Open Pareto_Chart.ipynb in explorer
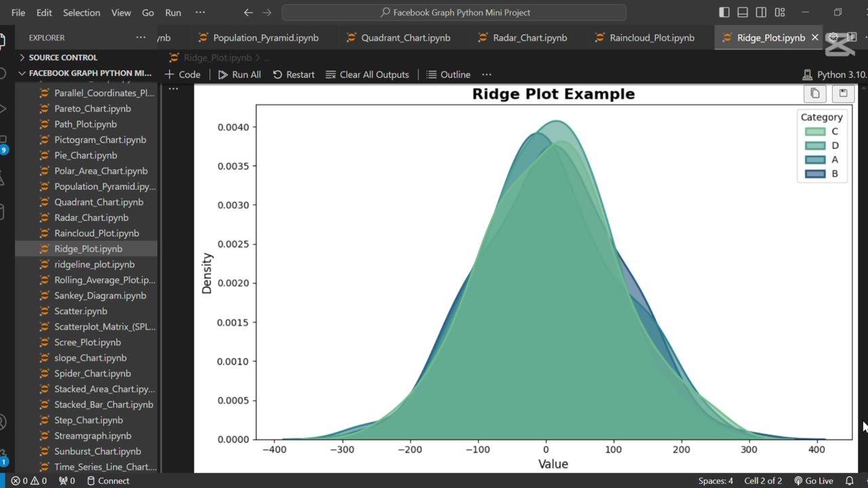This screenshot has height=488, width=868. click(x=92, y=108)
